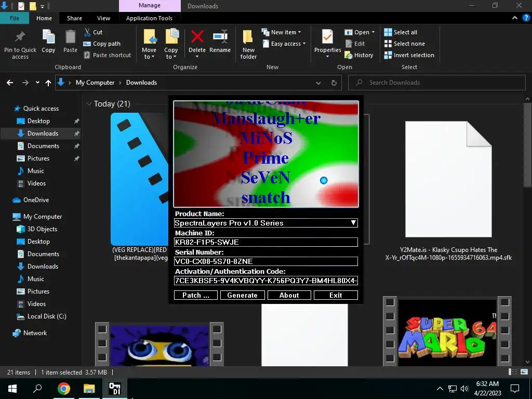Switch to the Home tab
The height and width of the screenshot is (399, 532).
click(44, 18)
